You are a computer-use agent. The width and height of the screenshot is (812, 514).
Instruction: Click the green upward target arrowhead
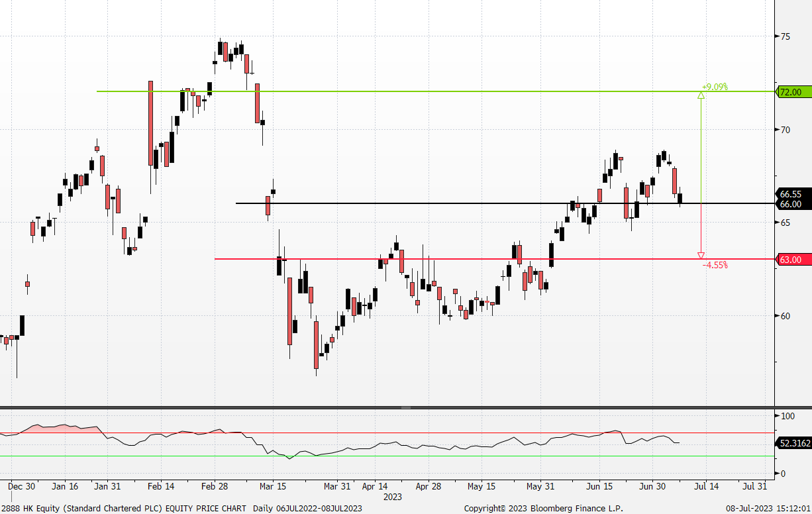[x=701, y=95]
